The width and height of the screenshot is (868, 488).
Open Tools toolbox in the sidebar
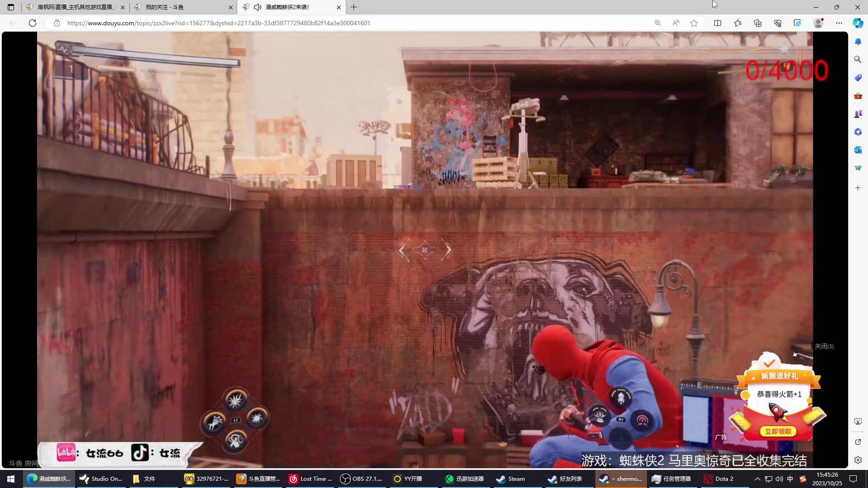[858, 96]
